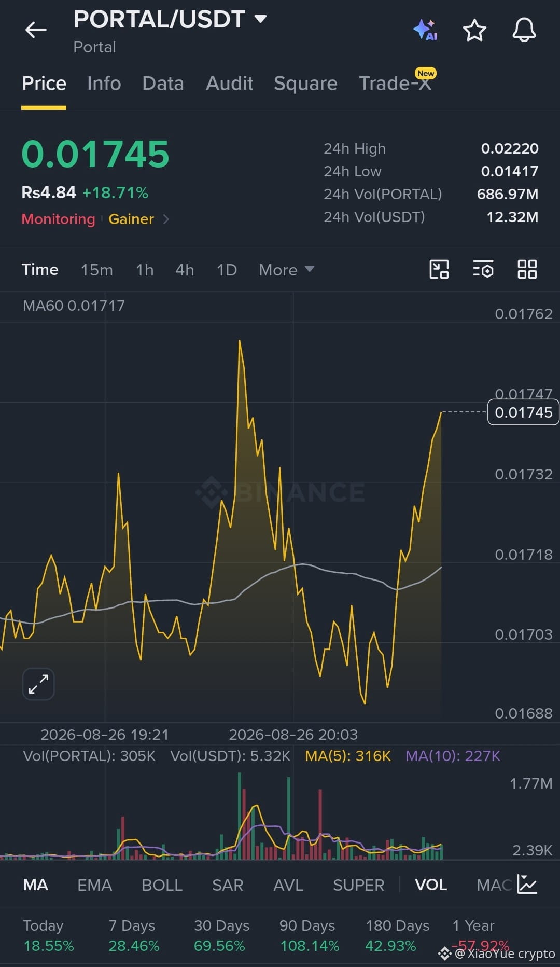Toggle the SUPER indicator
This screenshot has height=967, width=560.
(359, 885)
